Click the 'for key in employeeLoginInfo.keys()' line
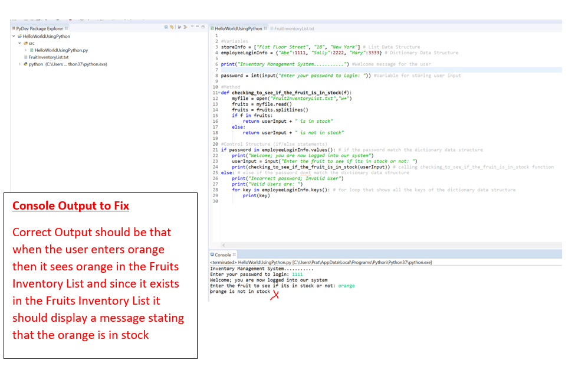The width and height of the screenshot is (588, 369). tap(281, 190)
